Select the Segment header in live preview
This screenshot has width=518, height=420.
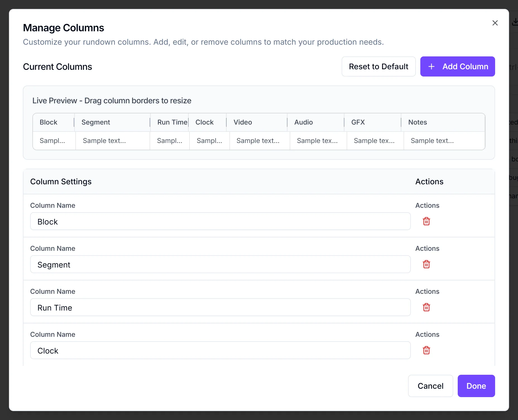coord(112,122)
